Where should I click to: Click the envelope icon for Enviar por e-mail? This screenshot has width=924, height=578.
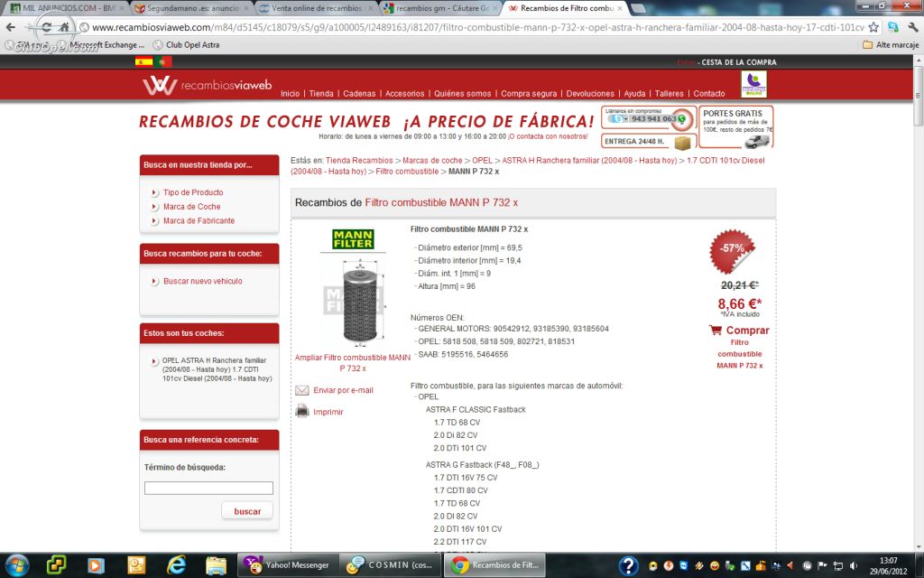click(x=301, y=390)
